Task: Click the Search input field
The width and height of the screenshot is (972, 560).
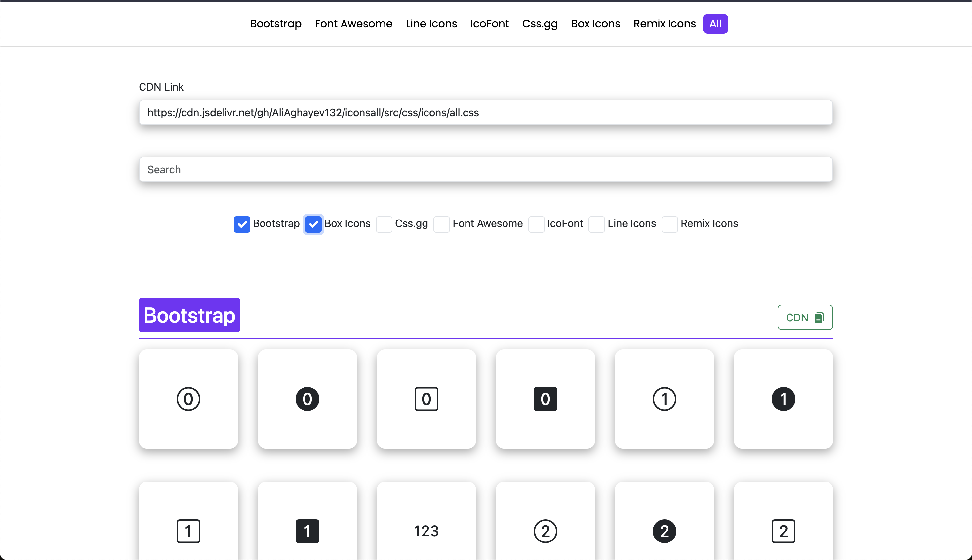Action: pyautogui.click(x=485, y=169)
